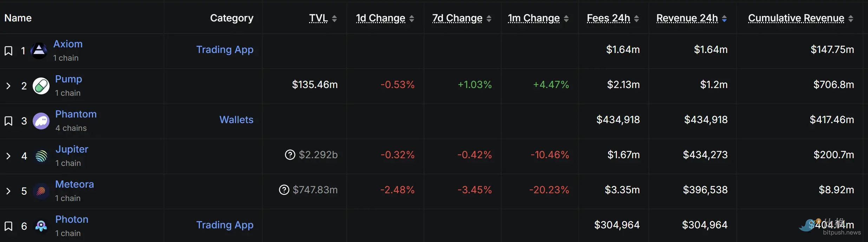Click the Phantom ghost logo icon
This screenshot has width=868, height=242.
click(x=41, y=121)
